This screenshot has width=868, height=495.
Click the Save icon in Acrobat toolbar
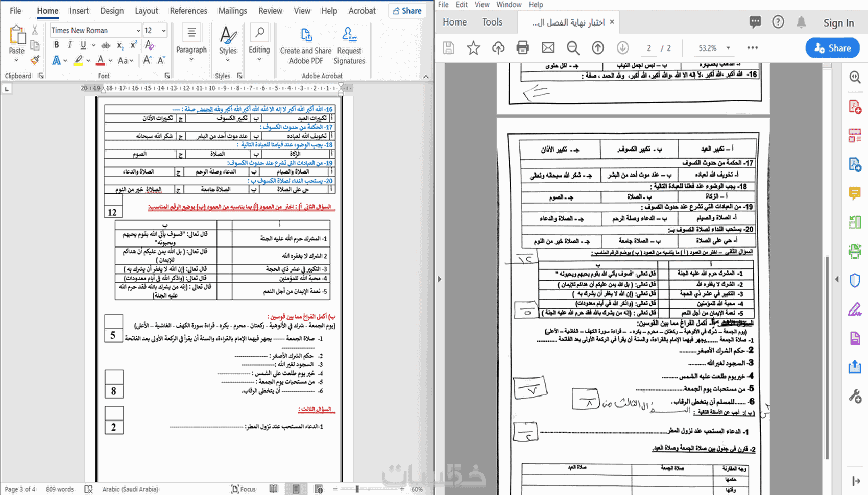point(449,48)
